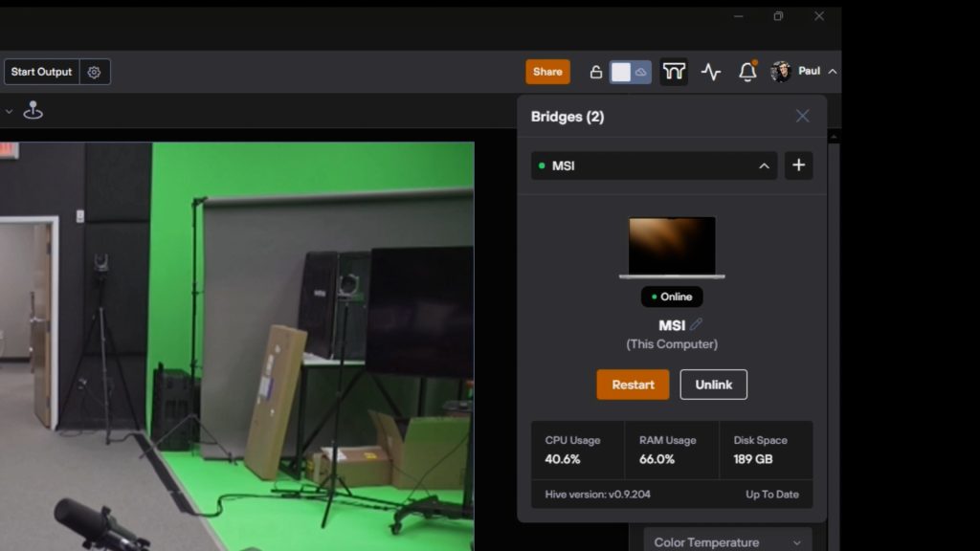Expand the Color Temperature dropdown
980x551 pixels.
(x=727, y=541)
